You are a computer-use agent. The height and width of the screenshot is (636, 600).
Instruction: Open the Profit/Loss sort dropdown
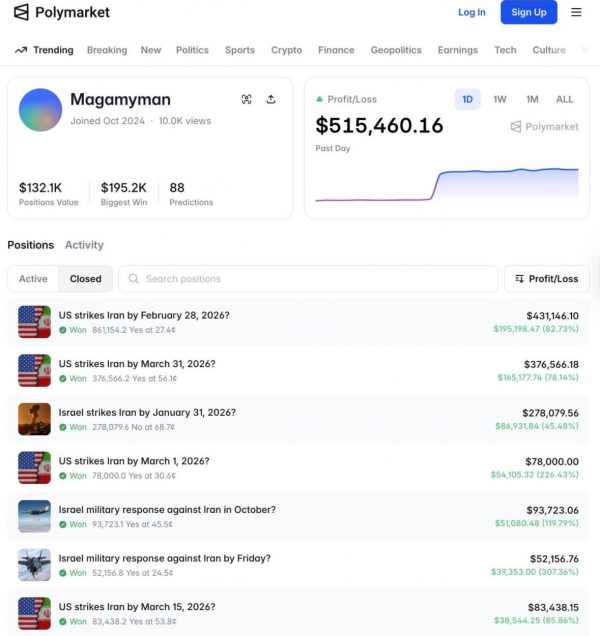(546, 279)
